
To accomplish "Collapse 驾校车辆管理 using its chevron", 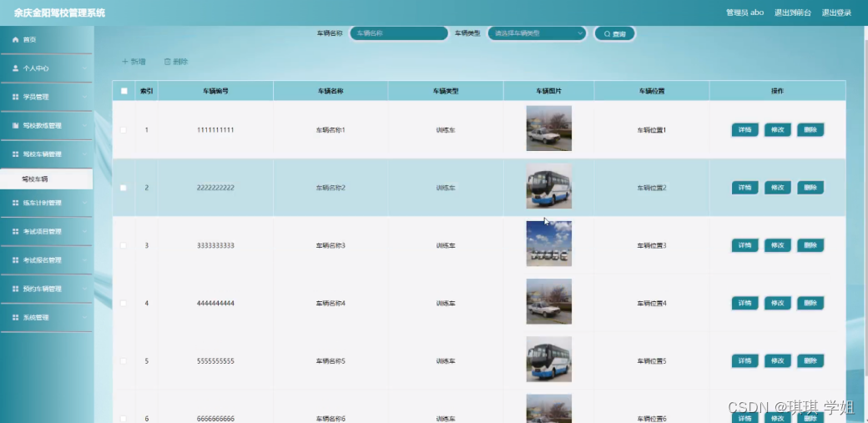I will (x=84, y=154).
